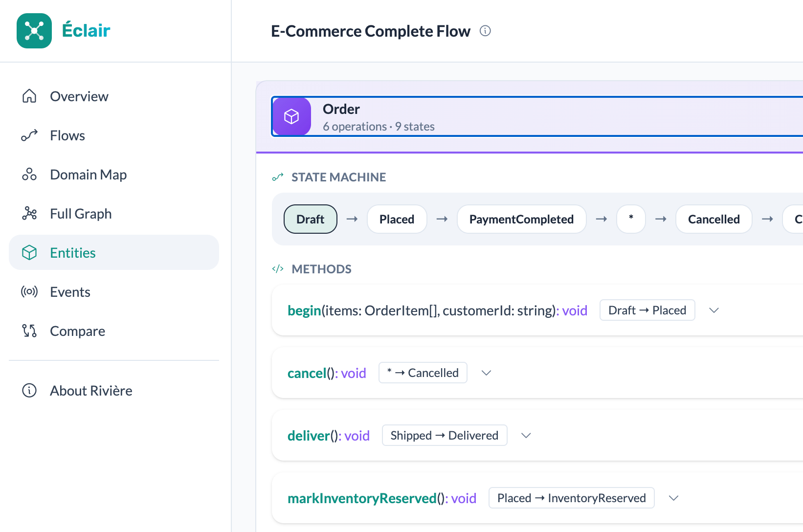Click the Domain Map circles icon
Screen dimensions: 803x532
(x=29, y=175)
